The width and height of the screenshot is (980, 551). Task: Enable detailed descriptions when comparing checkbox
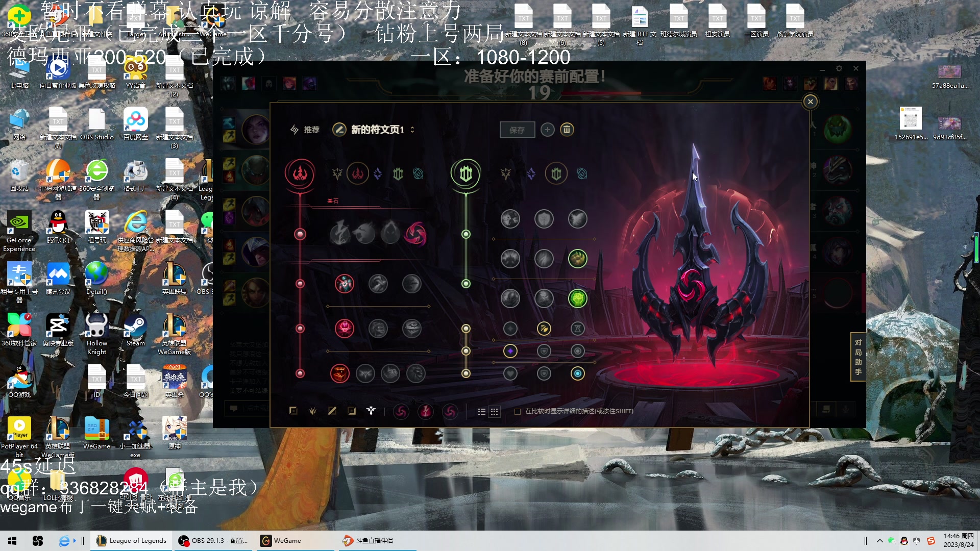tap(518, 412)
